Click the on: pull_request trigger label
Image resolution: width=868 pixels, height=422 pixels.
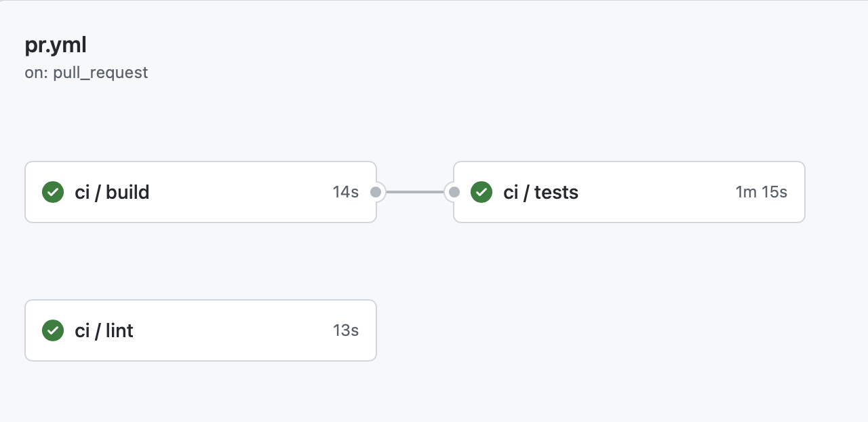click(x=86, y=72)
